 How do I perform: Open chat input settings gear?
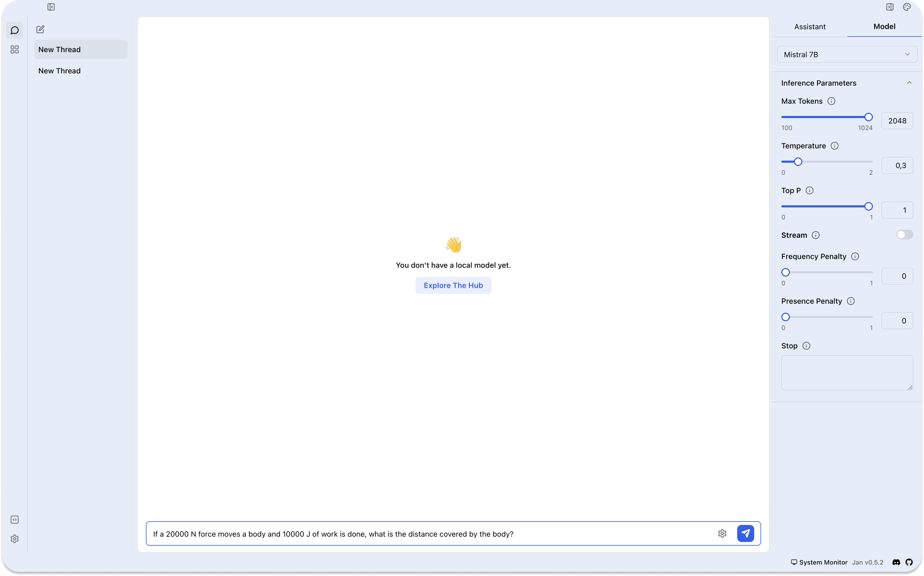722,533
